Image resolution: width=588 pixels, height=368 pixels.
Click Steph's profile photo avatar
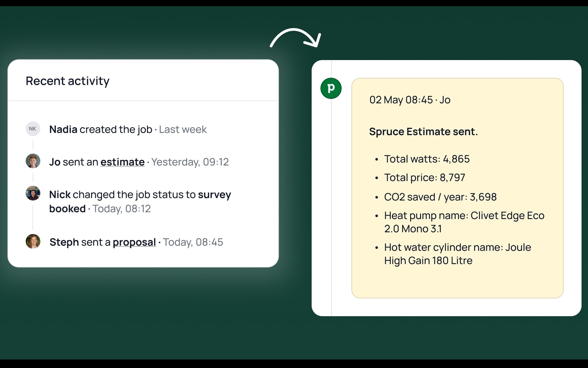tap(33, 241)
